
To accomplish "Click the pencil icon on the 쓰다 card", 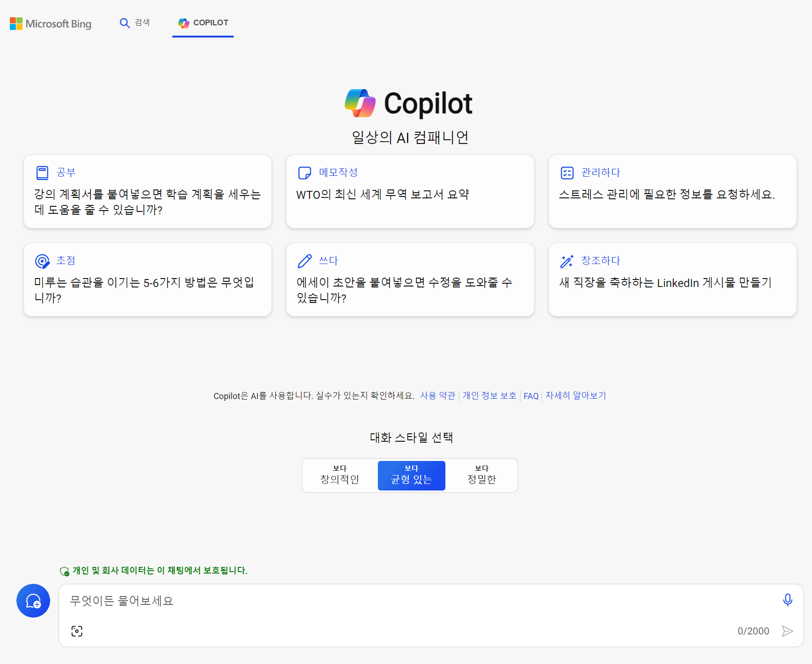I will (305, 261).
